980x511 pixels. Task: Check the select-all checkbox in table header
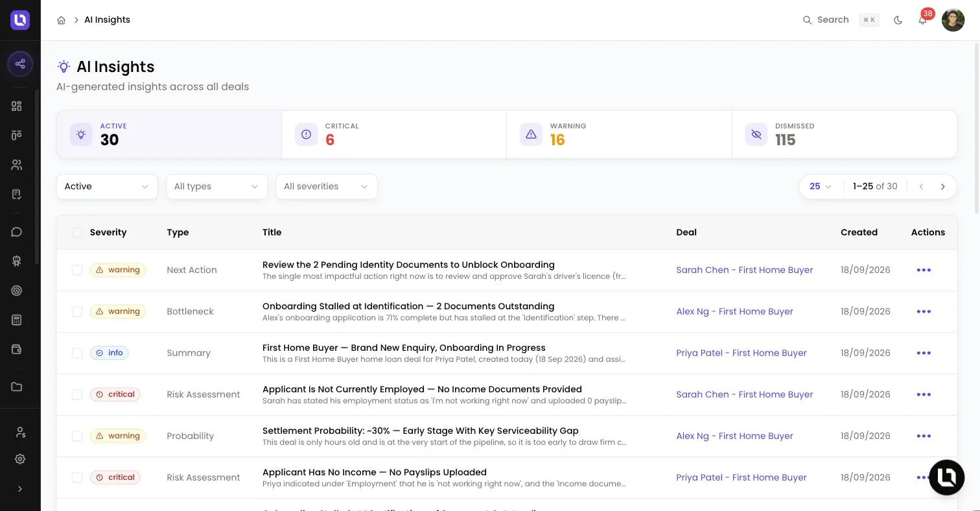[x=77, y=232]
